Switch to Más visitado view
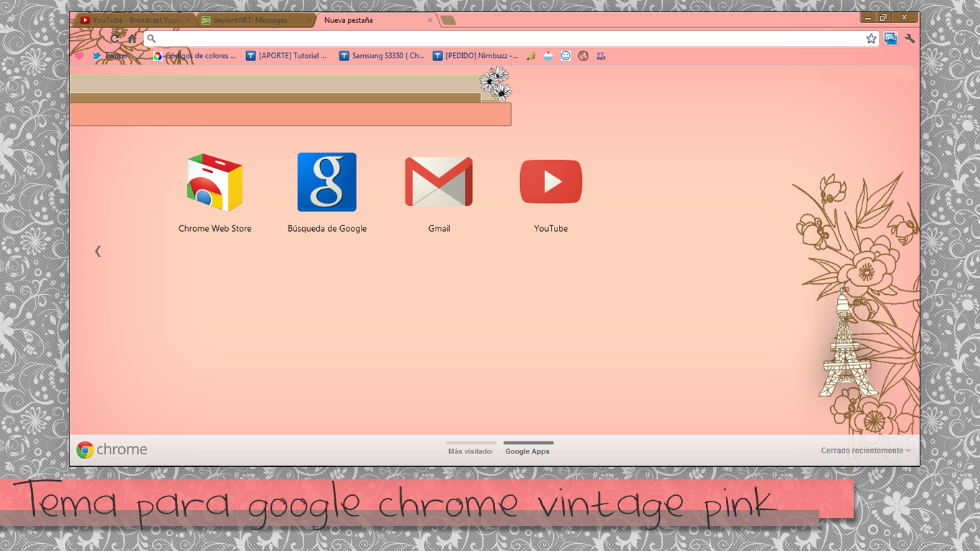Screen dimensions: 980x551 click(470, 451)
